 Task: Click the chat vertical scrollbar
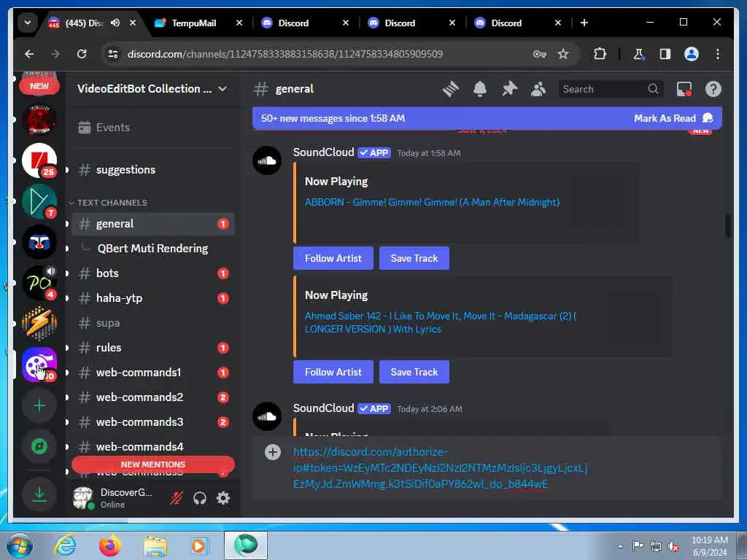[x=727, y=226]
